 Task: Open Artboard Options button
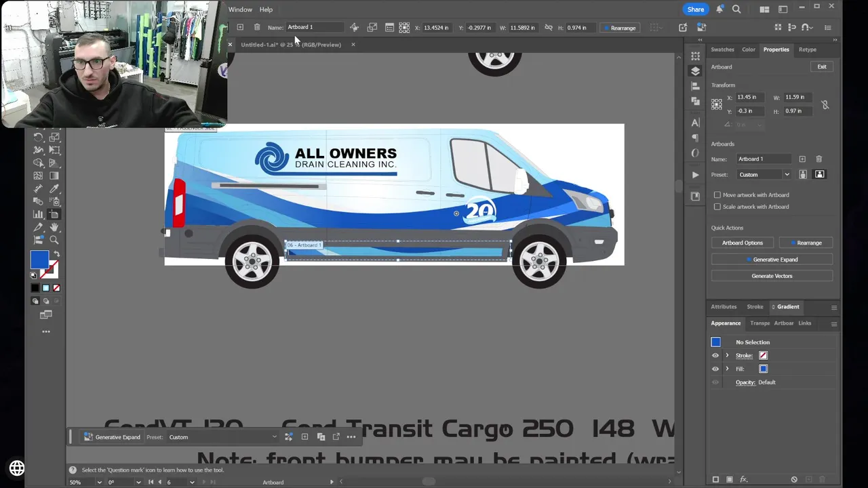pos(742,243)
